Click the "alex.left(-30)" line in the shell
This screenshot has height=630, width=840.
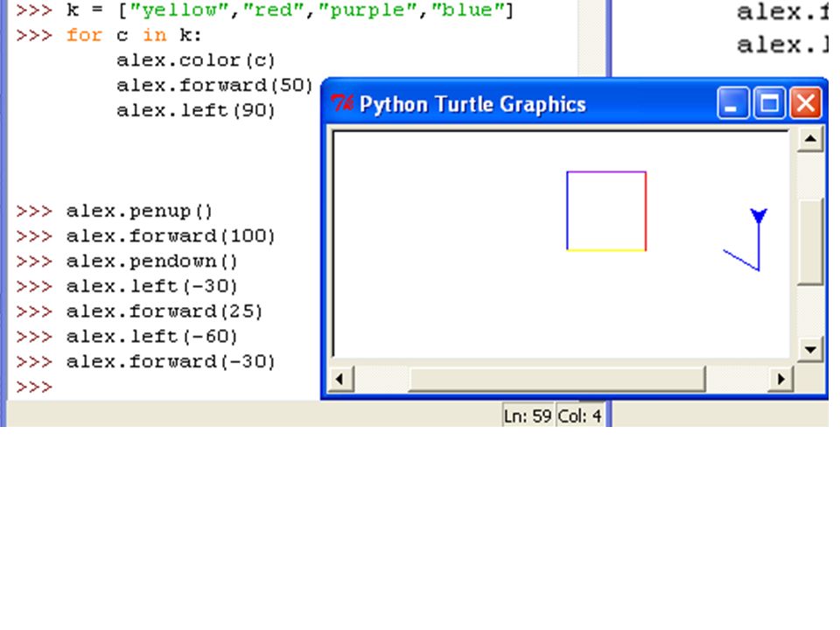point(151,286)
